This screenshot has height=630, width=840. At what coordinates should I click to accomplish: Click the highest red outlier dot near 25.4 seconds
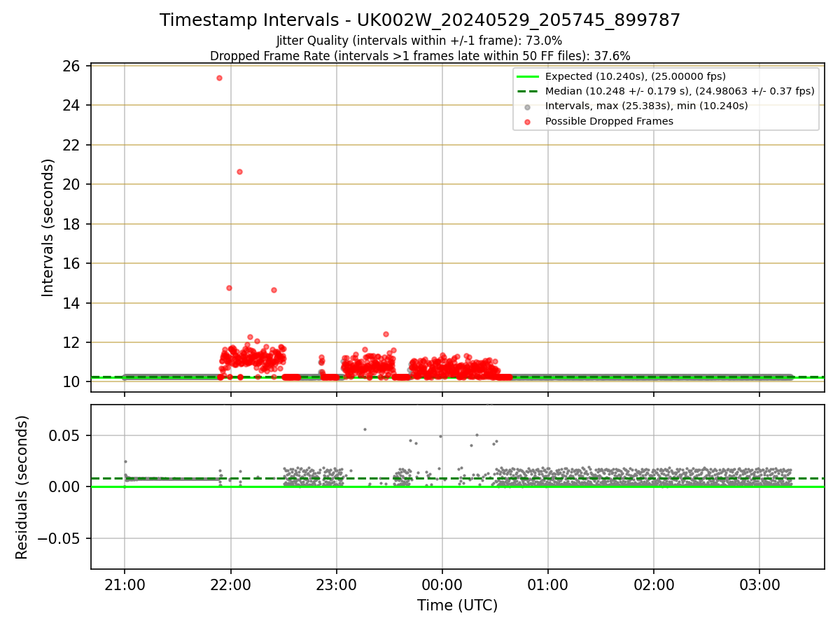pyautogui.click(x=219, y=78)
